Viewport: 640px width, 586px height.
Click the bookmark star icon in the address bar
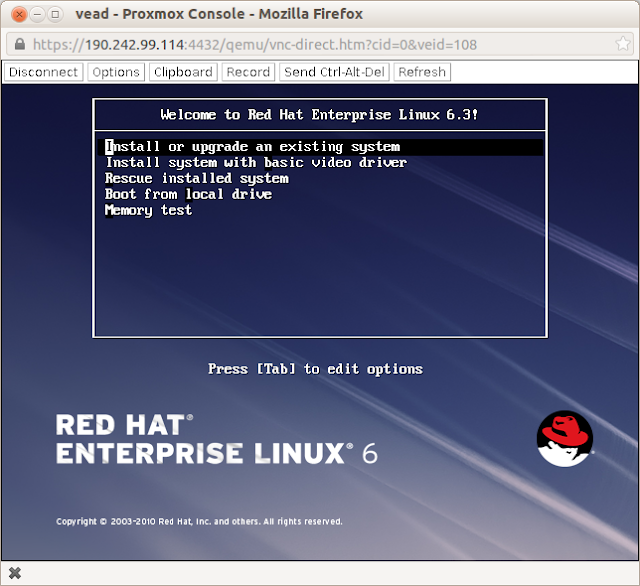point(623,44)
